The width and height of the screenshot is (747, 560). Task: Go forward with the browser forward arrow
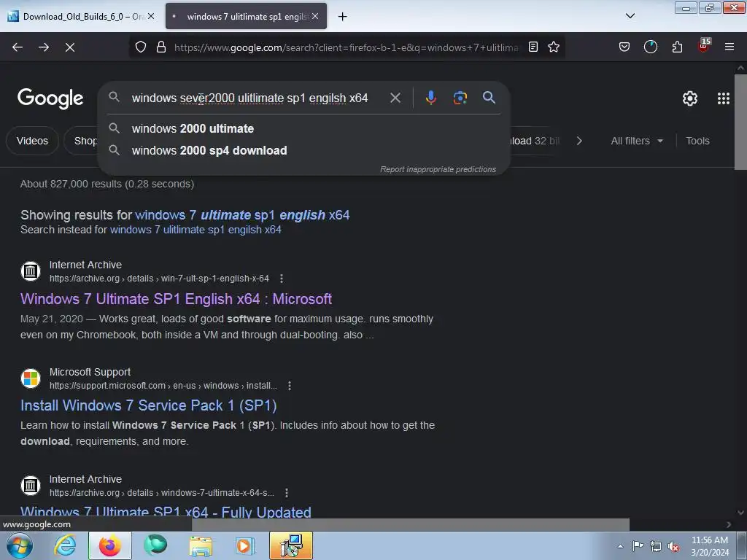[44, 47]
